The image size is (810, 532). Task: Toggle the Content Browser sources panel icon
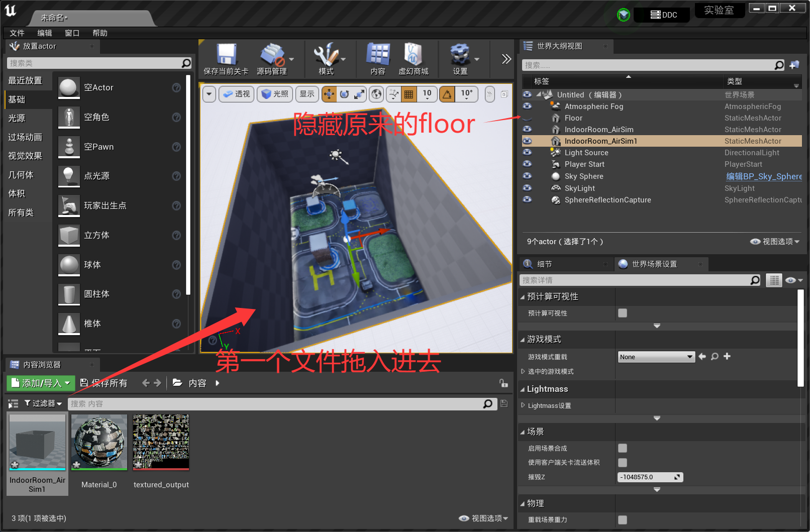(13, 403)
